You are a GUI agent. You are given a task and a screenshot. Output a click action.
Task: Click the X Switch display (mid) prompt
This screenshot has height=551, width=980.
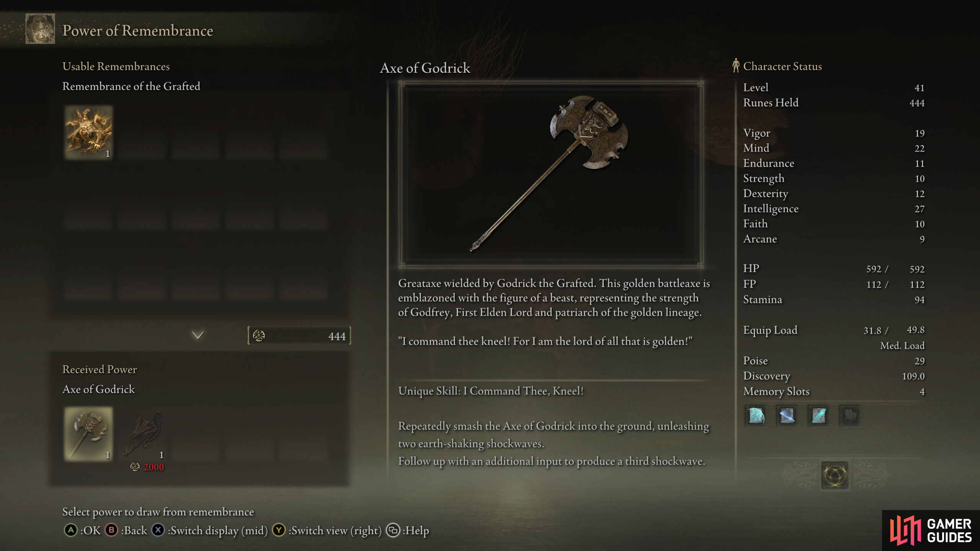coord(209,530)
